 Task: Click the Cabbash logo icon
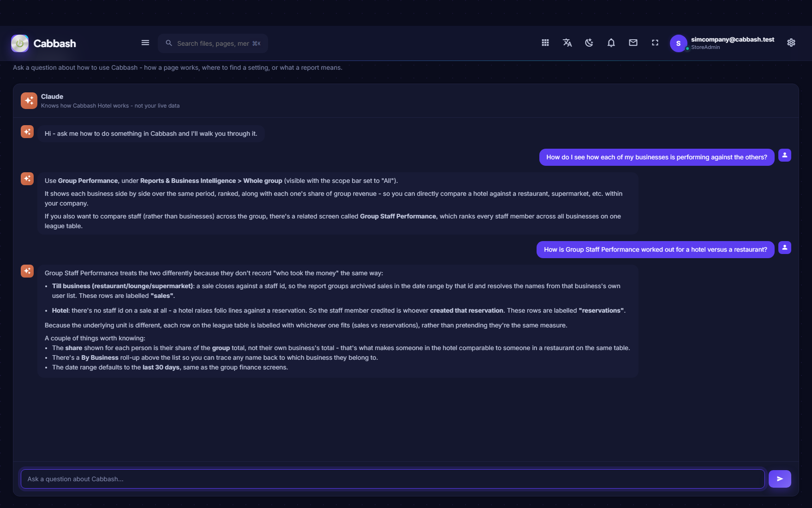click(x=20, y=43)
